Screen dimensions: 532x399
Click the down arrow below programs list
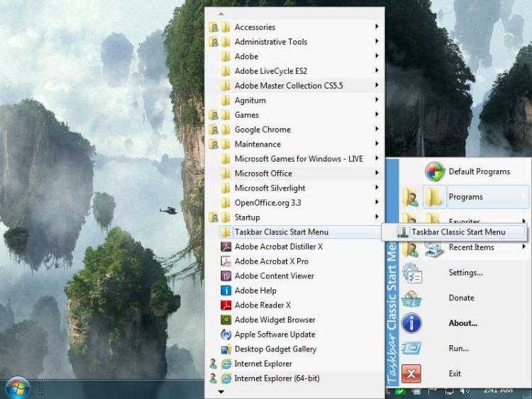[x=221, y=392]
